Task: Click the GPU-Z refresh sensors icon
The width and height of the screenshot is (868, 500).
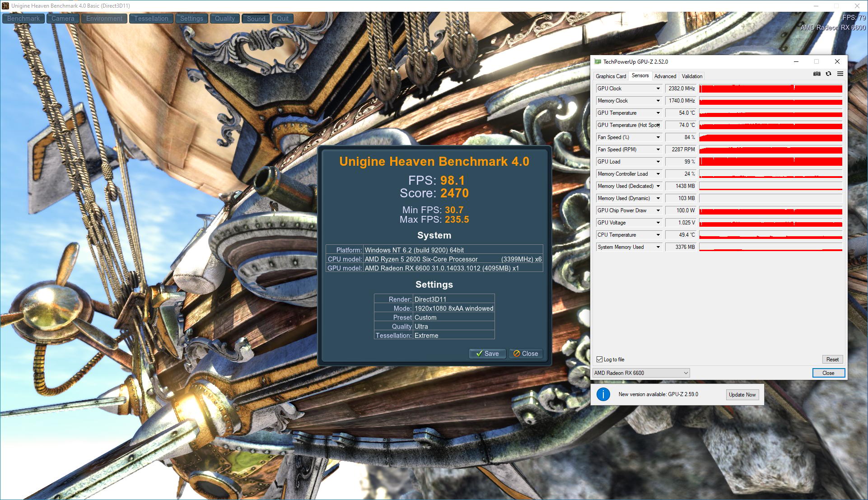Action: (828, 74)
